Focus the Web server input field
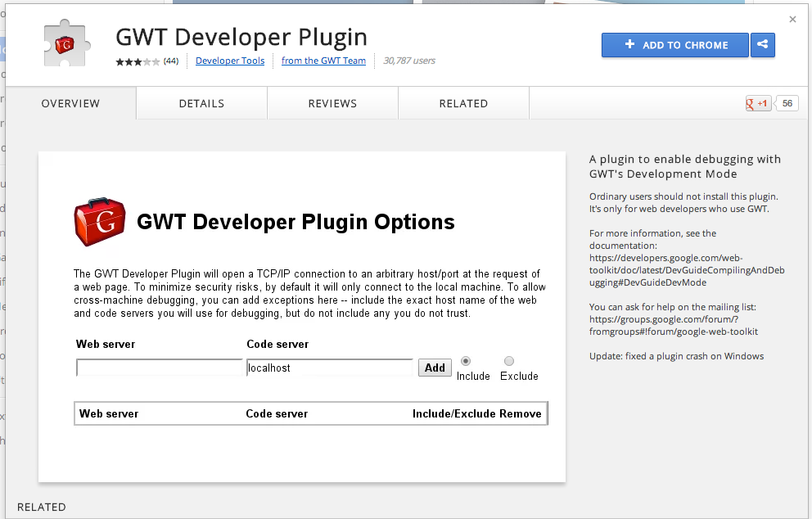Image resolution: width=812 pixels, height=519 pixels. click(x=160, y=368)
